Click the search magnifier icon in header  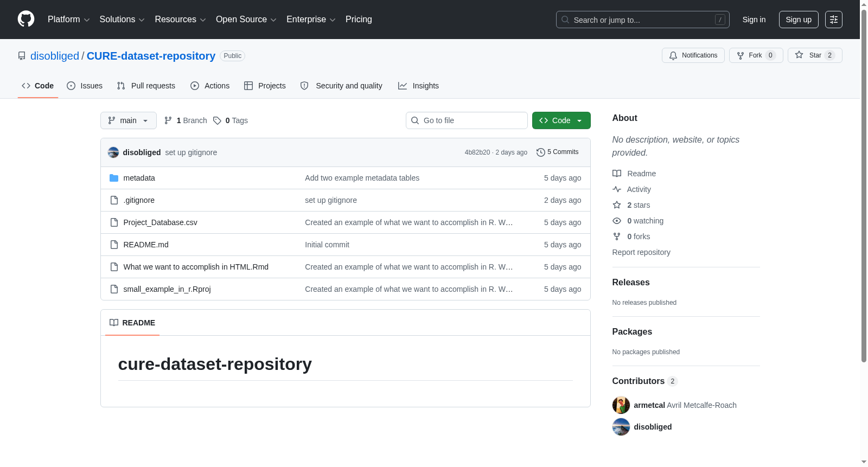pyautogui.click(x=565, y=20)
